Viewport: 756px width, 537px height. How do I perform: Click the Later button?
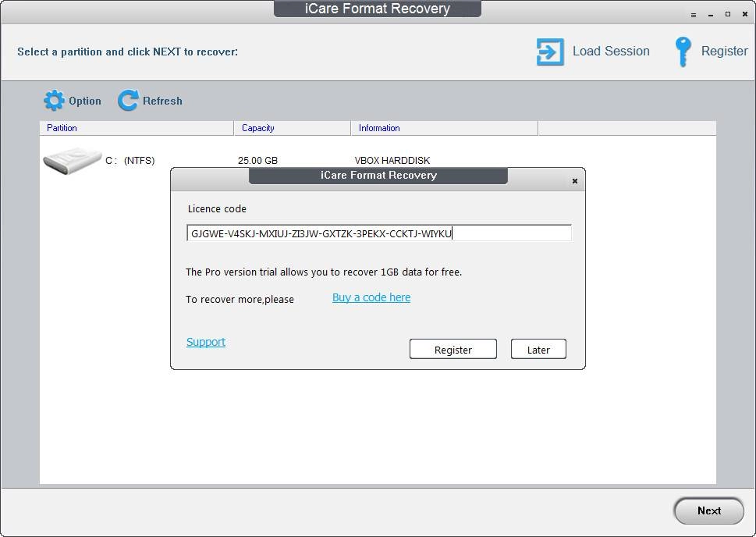(538, 350)
